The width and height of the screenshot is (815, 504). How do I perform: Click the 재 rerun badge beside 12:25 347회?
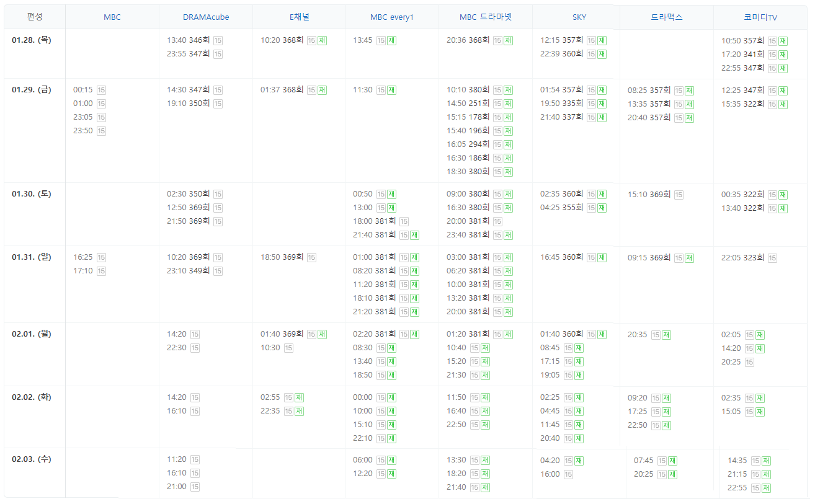(x=783, y=91)
